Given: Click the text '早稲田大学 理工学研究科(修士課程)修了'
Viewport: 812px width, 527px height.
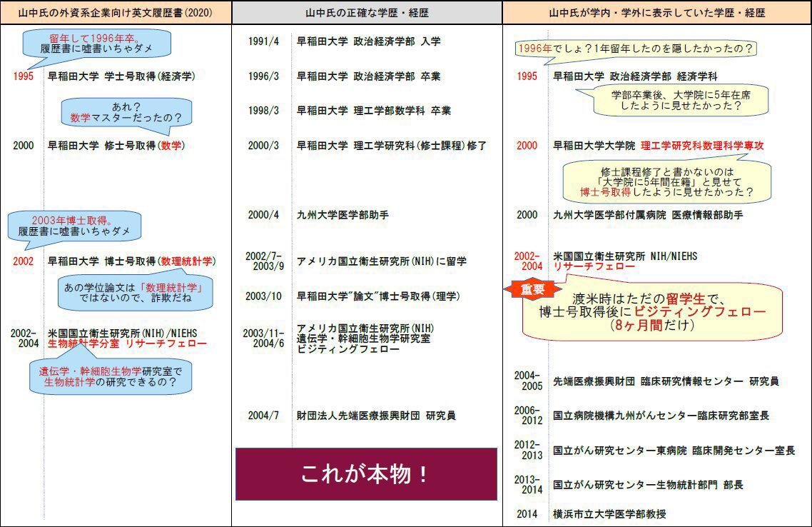Looking at the screenshot, I should point(392,146).
